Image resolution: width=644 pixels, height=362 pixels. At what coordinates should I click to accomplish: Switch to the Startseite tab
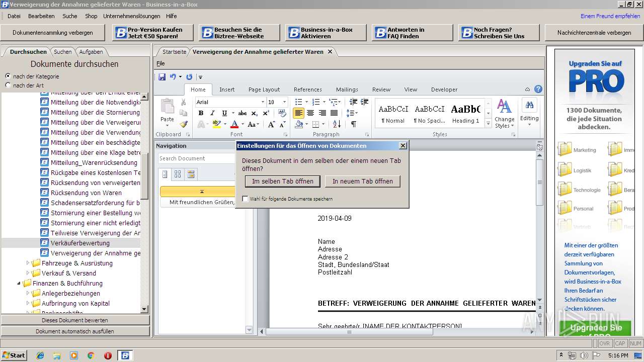174,52
